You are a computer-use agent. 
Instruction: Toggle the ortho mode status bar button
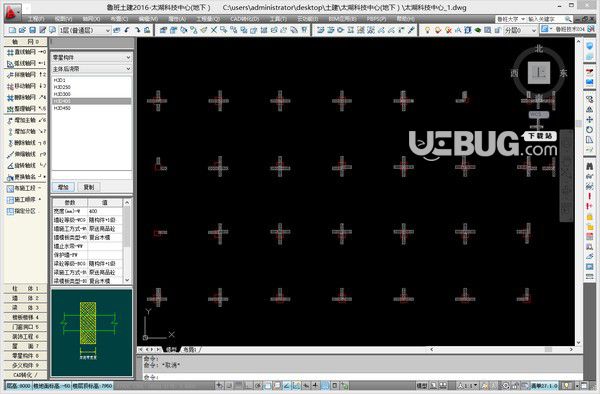pyautogui.click(x=249, y=386)
